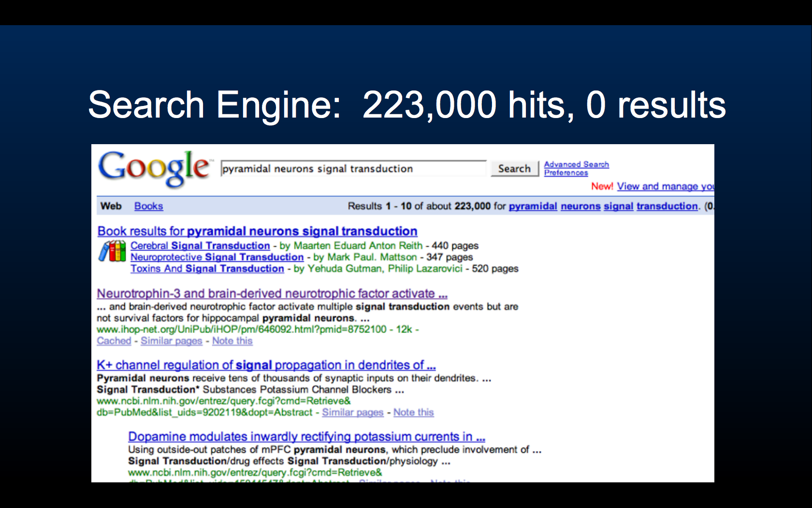
Task: Click the search query input field
Action: pyautogui.click(x=353, y=169)
